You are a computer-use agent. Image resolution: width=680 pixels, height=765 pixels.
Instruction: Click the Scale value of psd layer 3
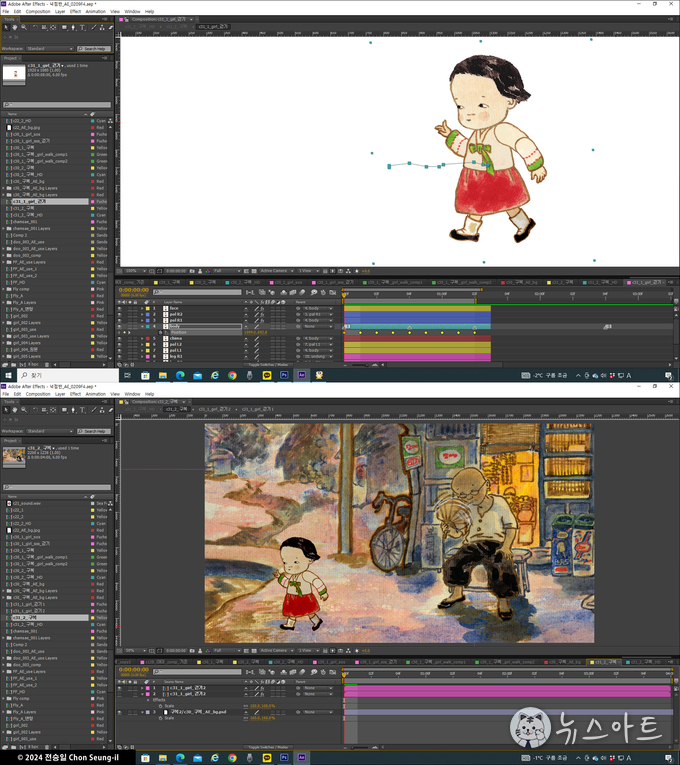[x=262, y=718]
